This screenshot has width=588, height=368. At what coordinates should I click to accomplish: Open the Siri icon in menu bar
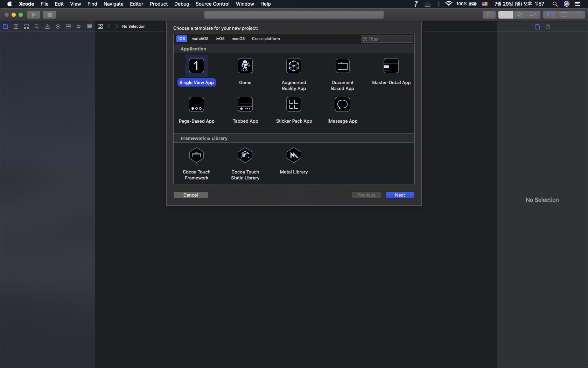tap(567, 4)
